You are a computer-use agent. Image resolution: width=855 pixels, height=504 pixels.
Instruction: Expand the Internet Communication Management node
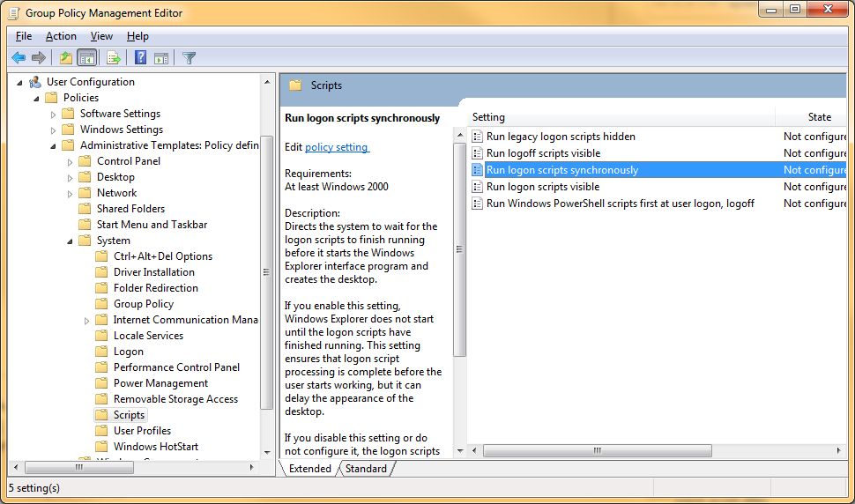click(86, 321)
